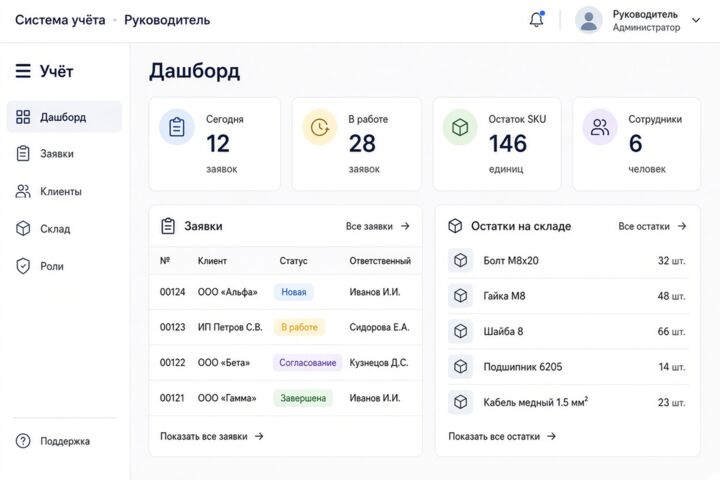Click the shield icon beside Роли
720x480 pixels.
point(23,266)
